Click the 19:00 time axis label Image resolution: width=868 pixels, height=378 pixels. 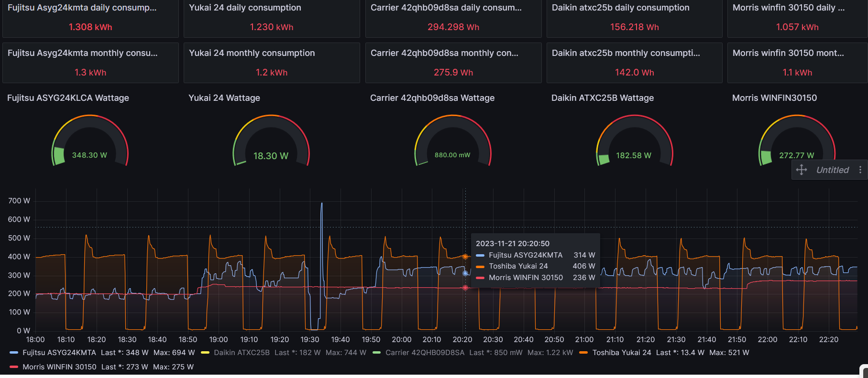(x=219, y=339)
